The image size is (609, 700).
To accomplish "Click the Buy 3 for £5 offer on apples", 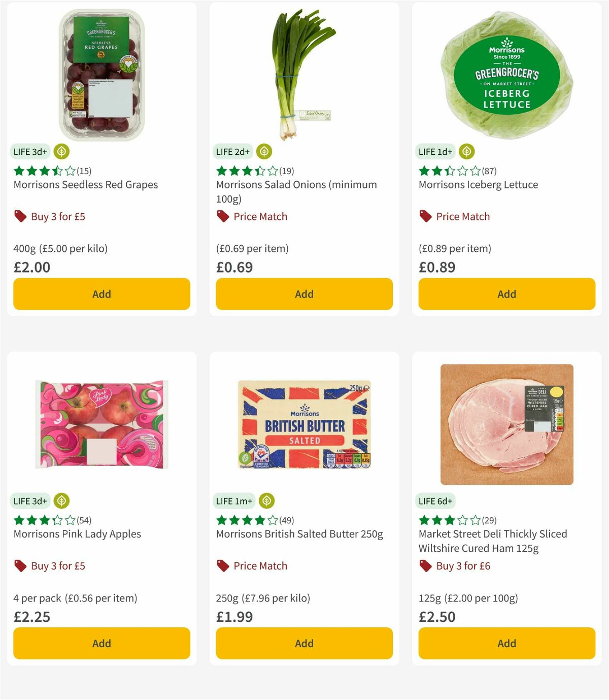I will tap(58, 565).
